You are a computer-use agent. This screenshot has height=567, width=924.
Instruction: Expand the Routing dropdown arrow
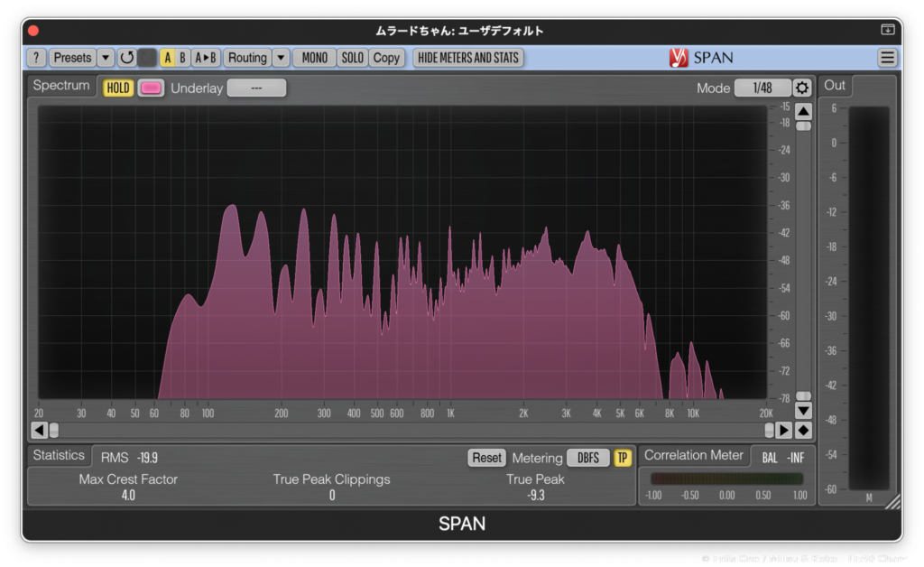pos(281,58)
